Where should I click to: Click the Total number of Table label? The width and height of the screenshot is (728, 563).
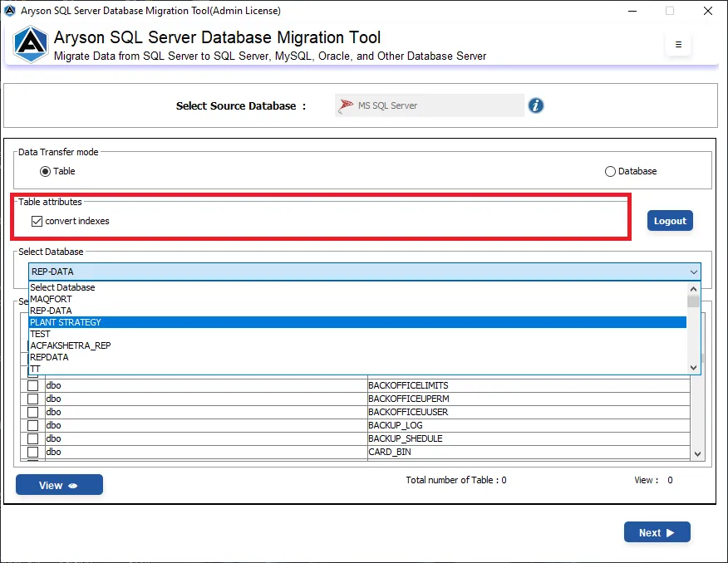[x=456, y=480]
